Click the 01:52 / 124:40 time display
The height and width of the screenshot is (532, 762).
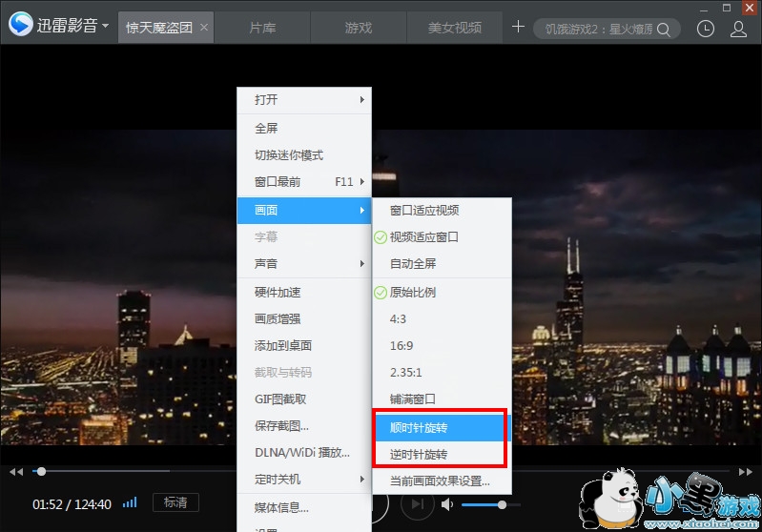[x=72, y=504]
